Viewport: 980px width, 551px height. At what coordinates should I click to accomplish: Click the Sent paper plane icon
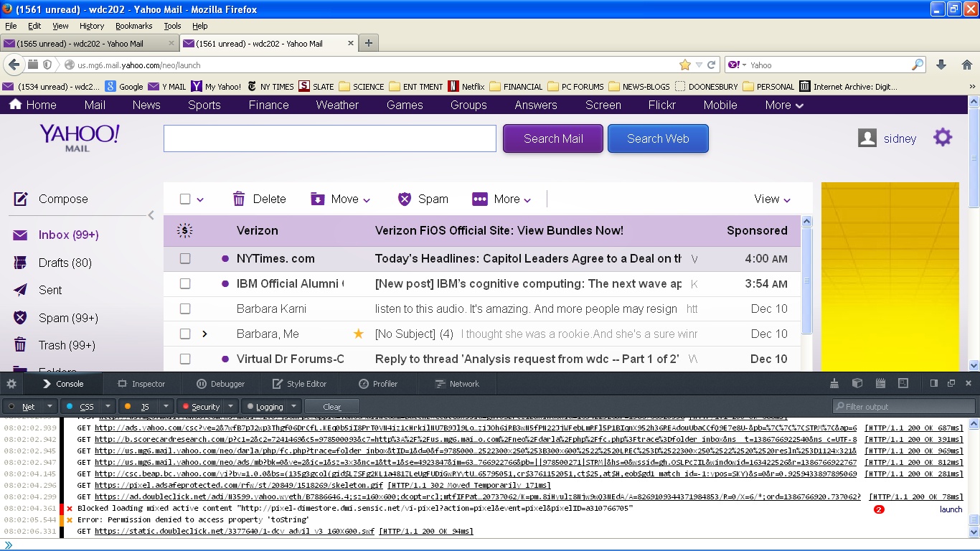pos(21,290)
